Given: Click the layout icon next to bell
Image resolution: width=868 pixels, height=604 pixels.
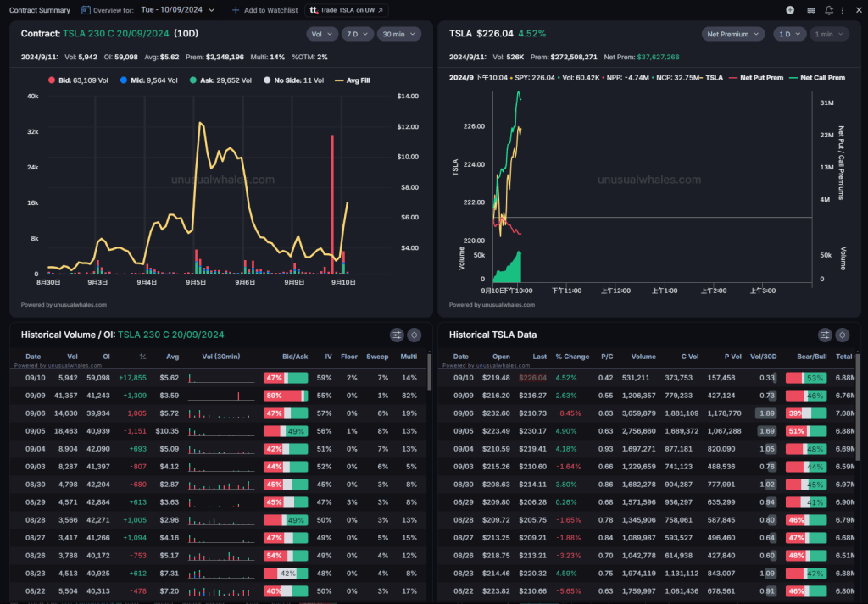Looking at the screenshot, I should pyautogui.click(x=810, y=10).
